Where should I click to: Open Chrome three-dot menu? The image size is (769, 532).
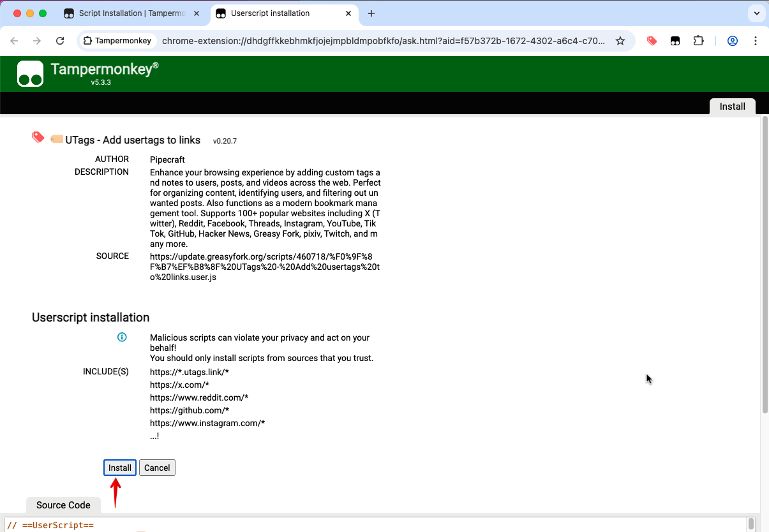coord(755,41)
